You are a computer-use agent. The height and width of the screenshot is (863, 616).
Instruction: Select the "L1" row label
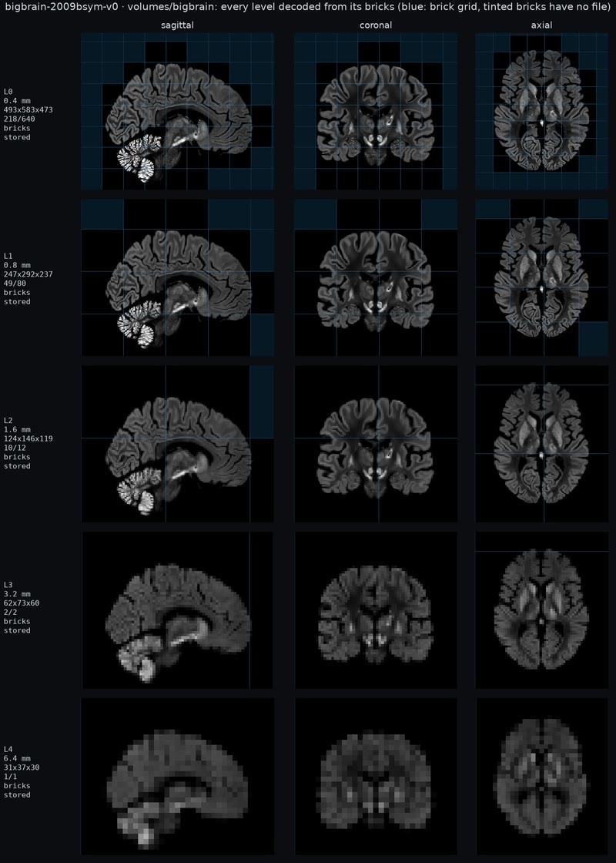8,256
